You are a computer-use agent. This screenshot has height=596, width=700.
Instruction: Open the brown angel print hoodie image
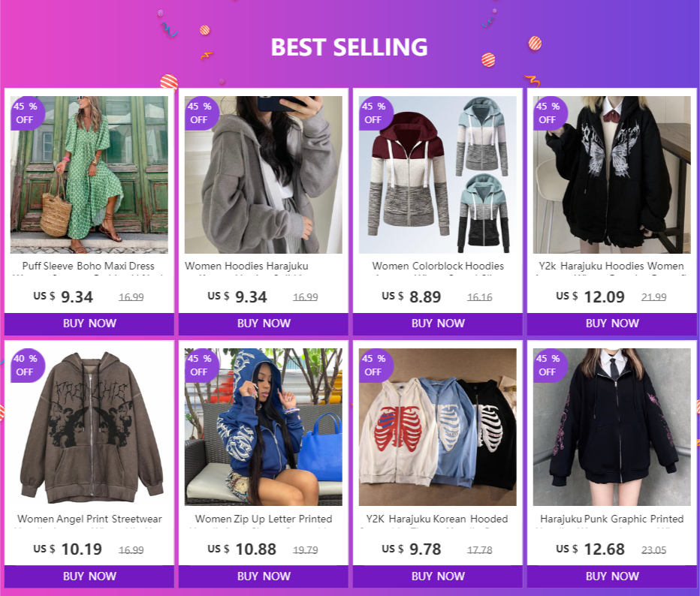[x=89, y=427]
